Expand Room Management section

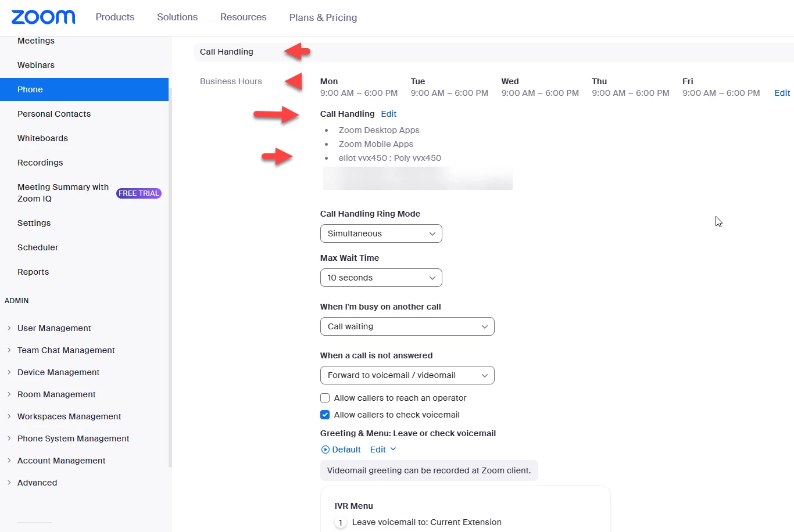[56, 394]
